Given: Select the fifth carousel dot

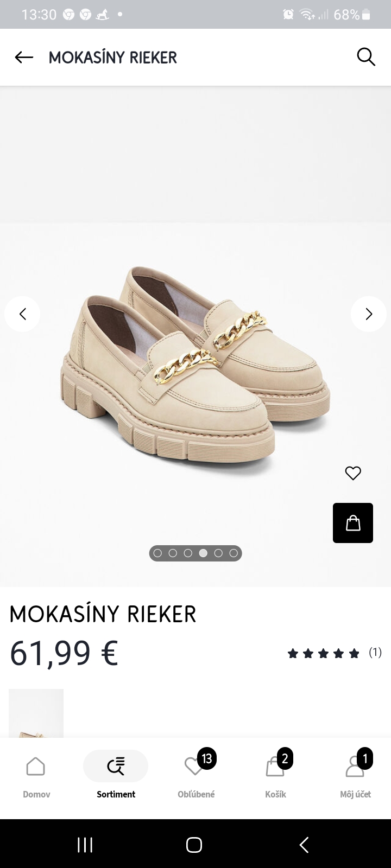Looking at the screenshot, I should (x=218, y=553).
